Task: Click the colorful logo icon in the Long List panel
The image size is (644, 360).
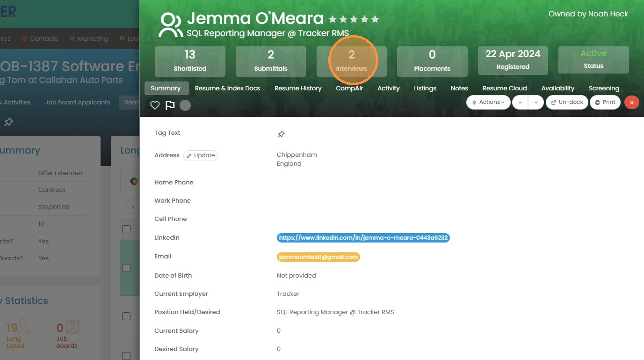Action: (x=134, y=181)
